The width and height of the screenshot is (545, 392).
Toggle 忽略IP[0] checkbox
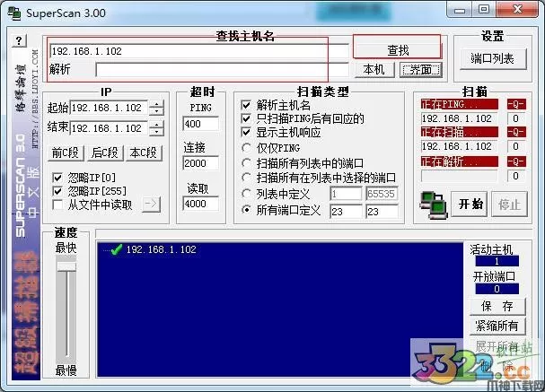click(57, 178)
